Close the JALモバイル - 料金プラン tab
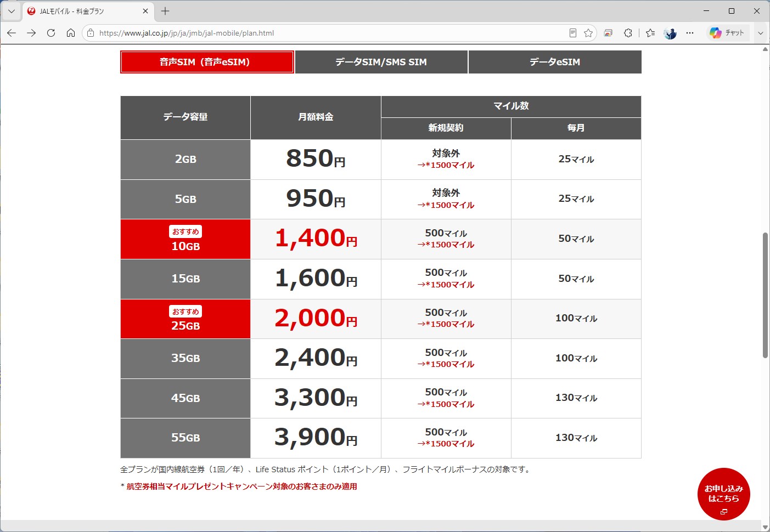Screen dimensions: 770x532 (x=145, y=11)
